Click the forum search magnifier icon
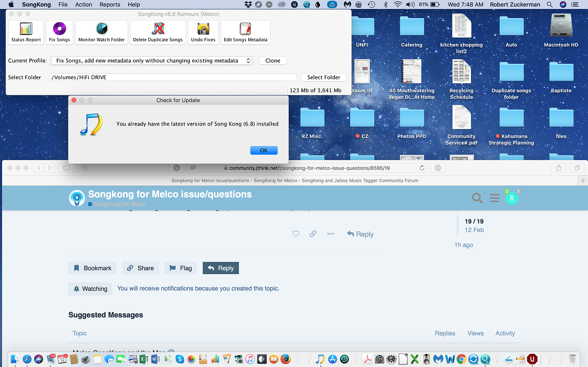 [477, 198]
